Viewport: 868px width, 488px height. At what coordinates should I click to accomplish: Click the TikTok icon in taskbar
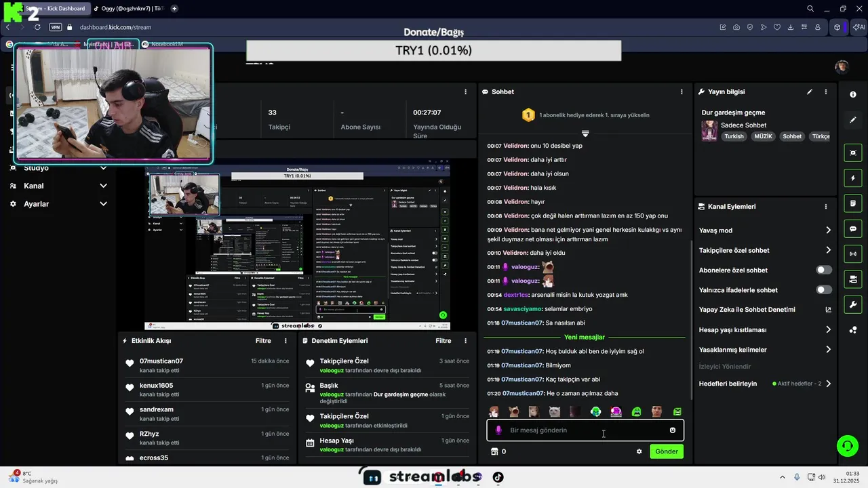click(x=498, y=477)
